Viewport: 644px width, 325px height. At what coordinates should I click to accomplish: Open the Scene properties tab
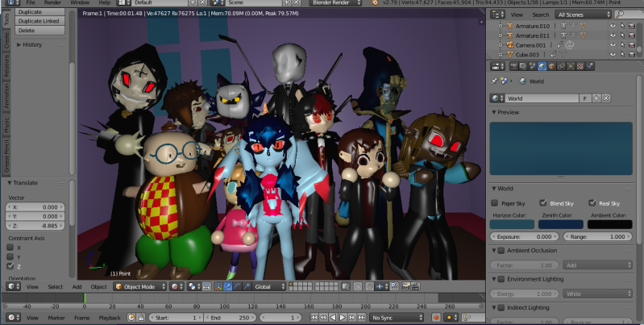tap(533, 66)
